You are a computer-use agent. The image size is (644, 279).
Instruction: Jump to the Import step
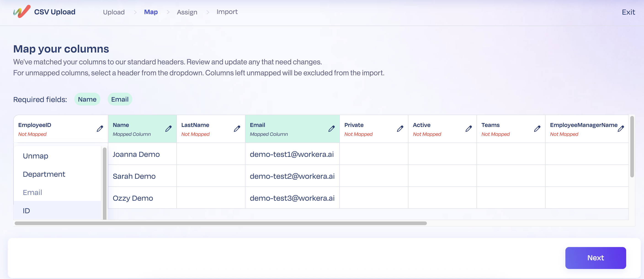[227, 11]
